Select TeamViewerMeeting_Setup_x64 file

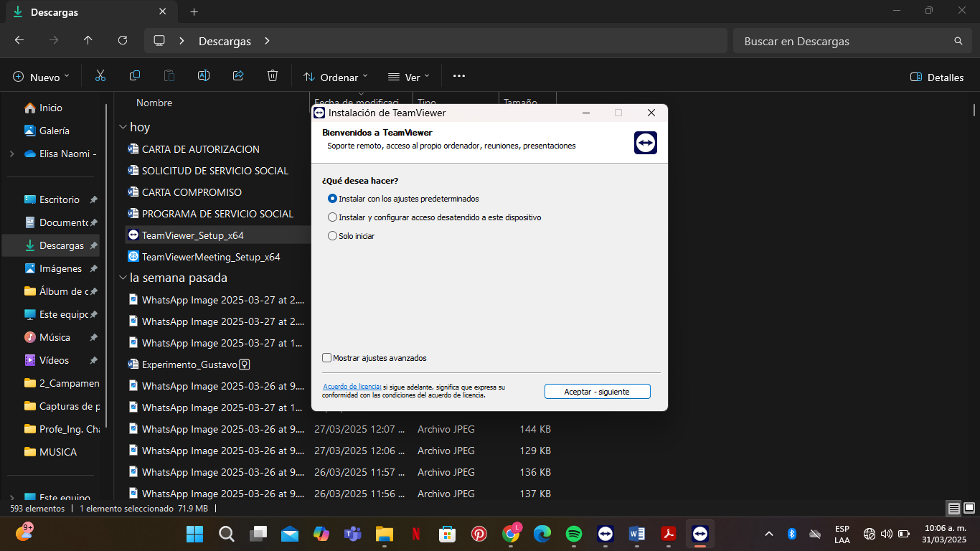coord(211,257)
